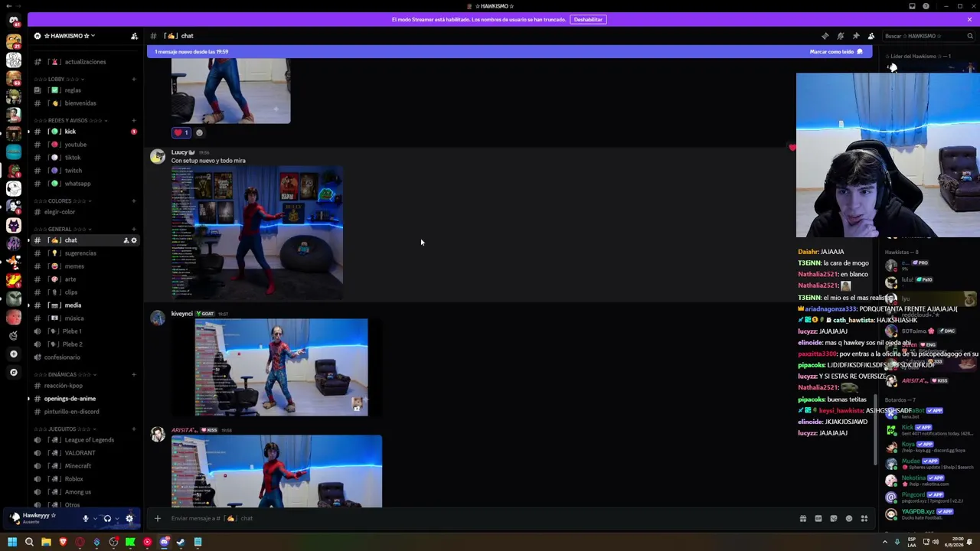Open microphone input options arrow
The width and height of the screenshot is (980, 551).
(95, 518)
